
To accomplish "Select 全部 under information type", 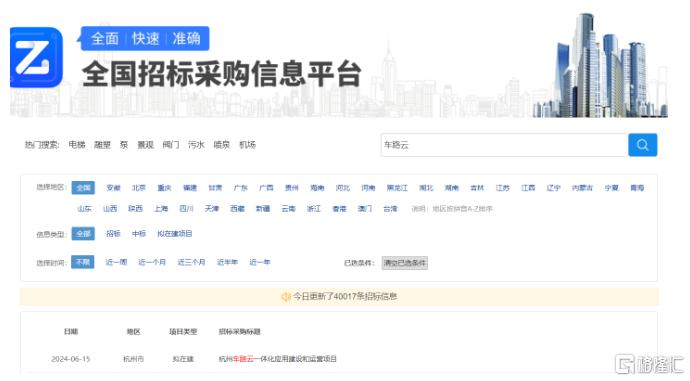I will [83, 234].
